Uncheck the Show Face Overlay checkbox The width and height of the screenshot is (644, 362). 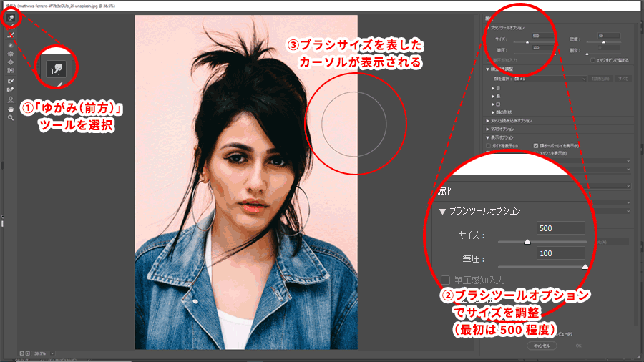click(535, 146)
